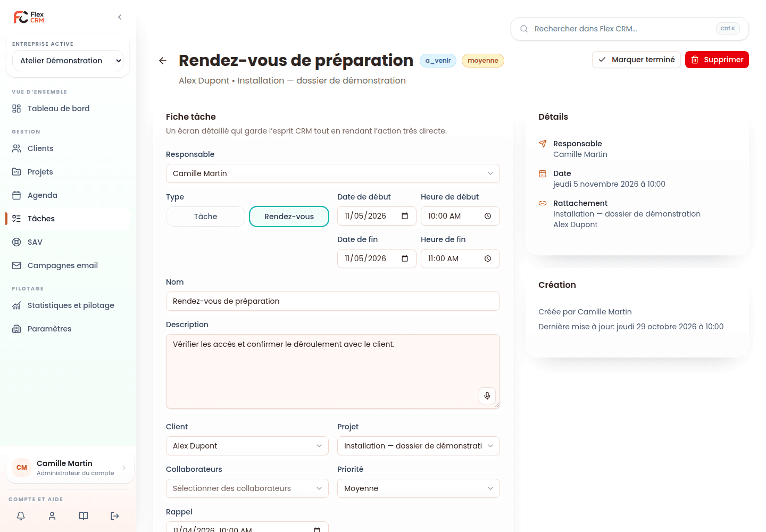Screen dimensions: 766x532
Task: Click into the Nom input field
Action: [x=333, y=301]
